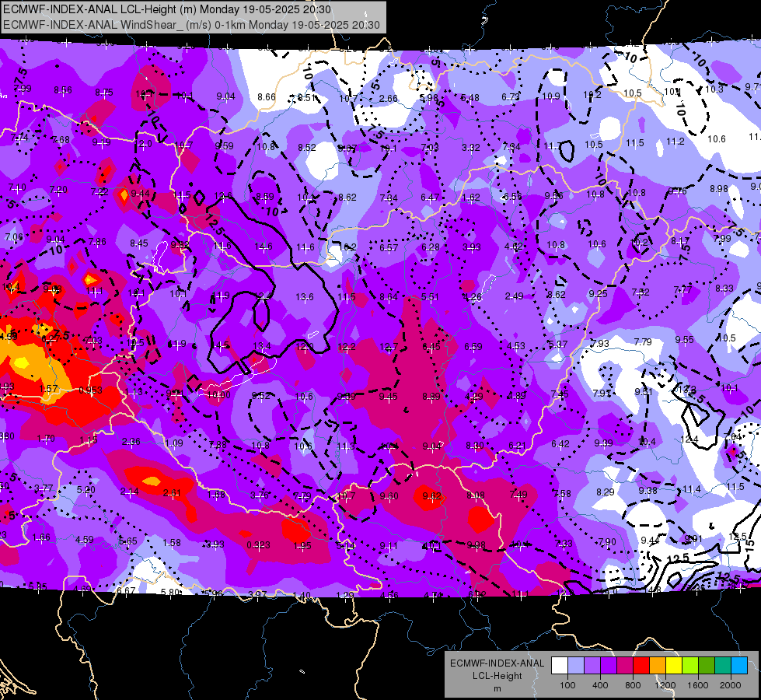This screenshot has height=700, width=761.
Task: Click the shear value 6.59
Action: (x=473, y=346)
